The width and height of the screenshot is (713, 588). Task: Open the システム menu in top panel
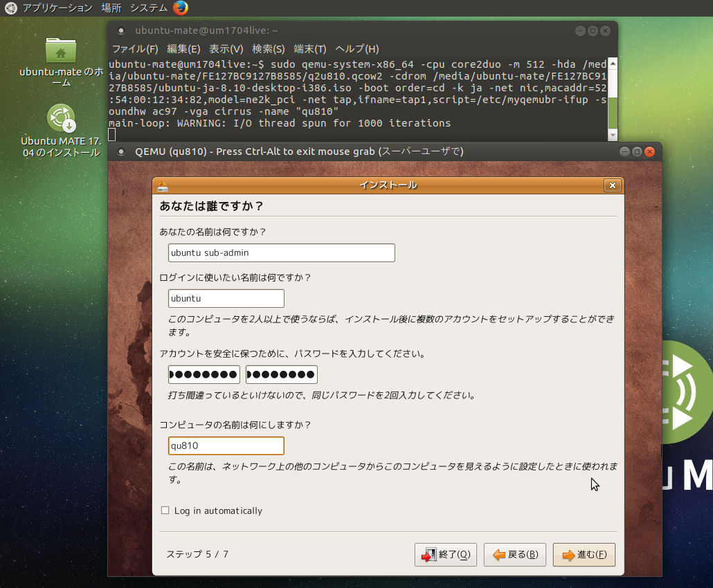coord(149,8)
